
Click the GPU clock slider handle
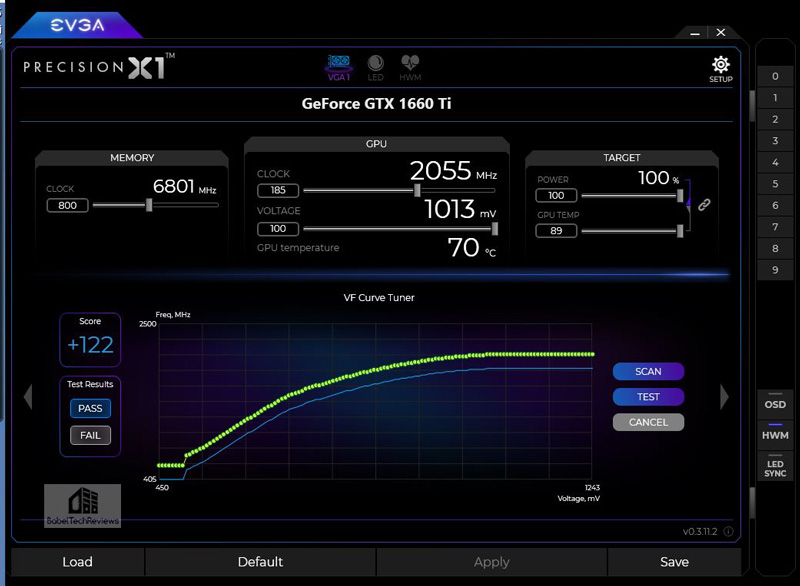coord(417,190)
